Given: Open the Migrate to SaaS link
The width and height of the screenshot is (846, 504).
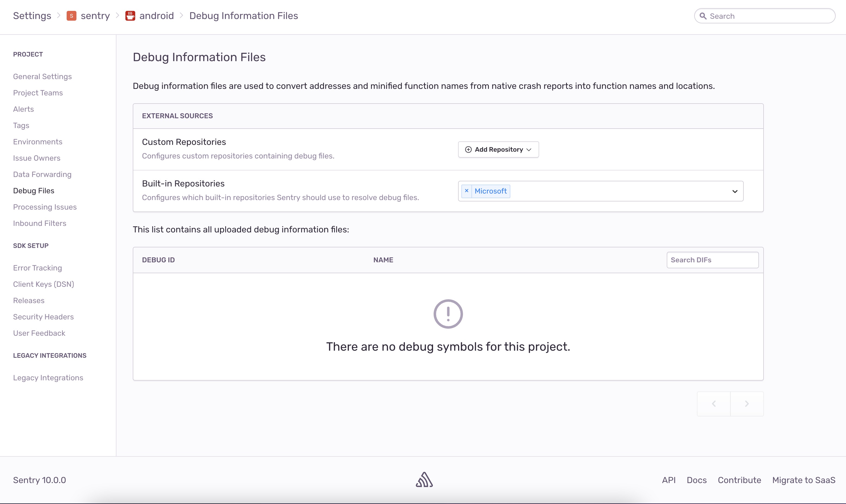Looking at the screenshot, I should (x=804, y=480).
